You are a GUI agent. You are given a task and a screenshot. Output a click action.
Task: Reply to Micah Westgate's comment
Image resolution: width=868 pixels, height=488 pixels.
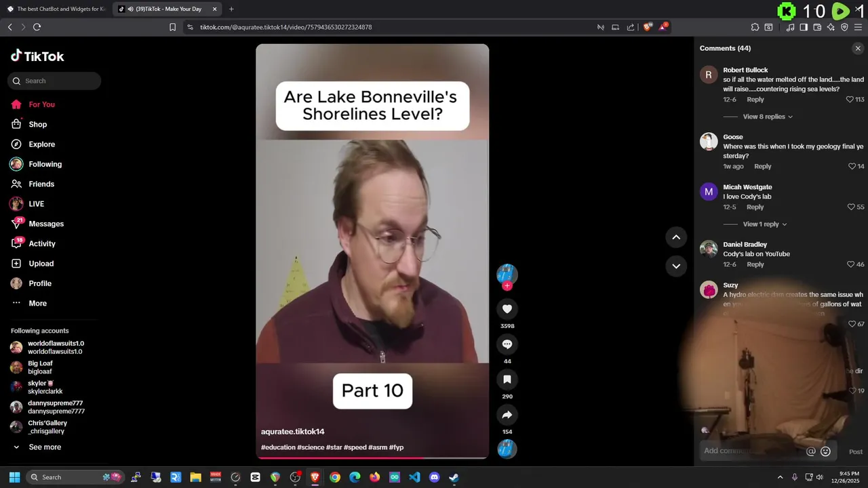click(755, 207)
